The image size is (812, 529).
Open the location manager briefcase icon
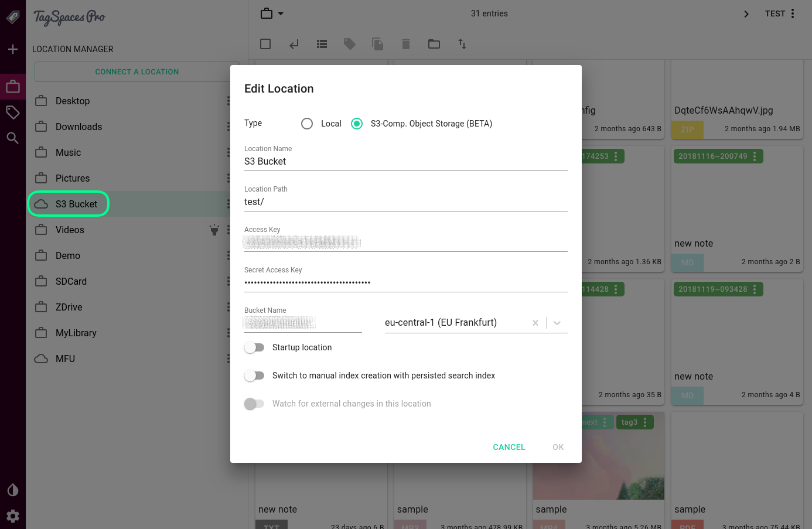point(13,87)
